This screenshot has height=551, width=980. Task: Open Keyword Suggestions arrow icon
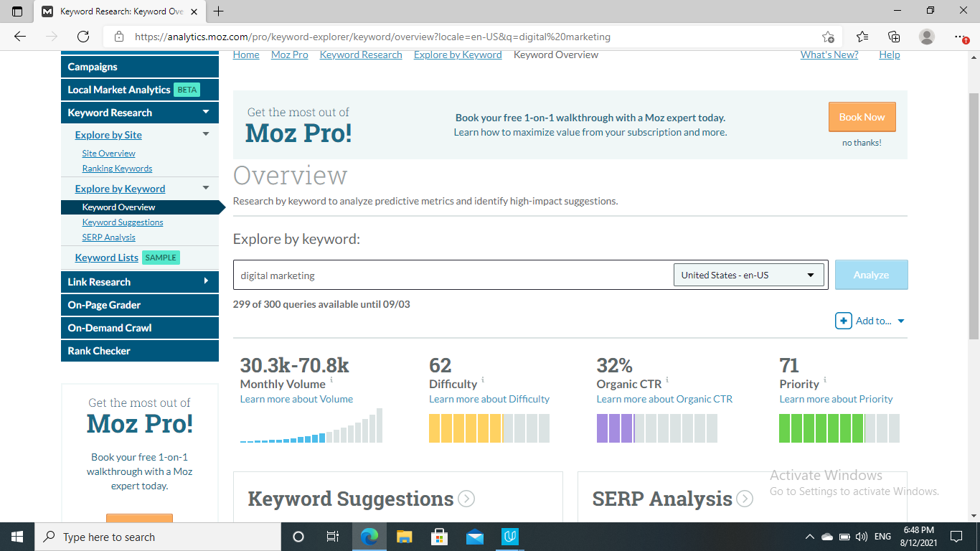click(x=466, y=499)
